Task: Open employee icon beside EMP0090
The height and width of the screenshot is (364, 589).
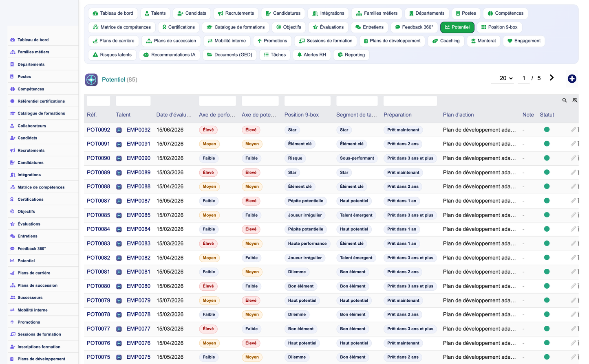Action: coord(119,158)
